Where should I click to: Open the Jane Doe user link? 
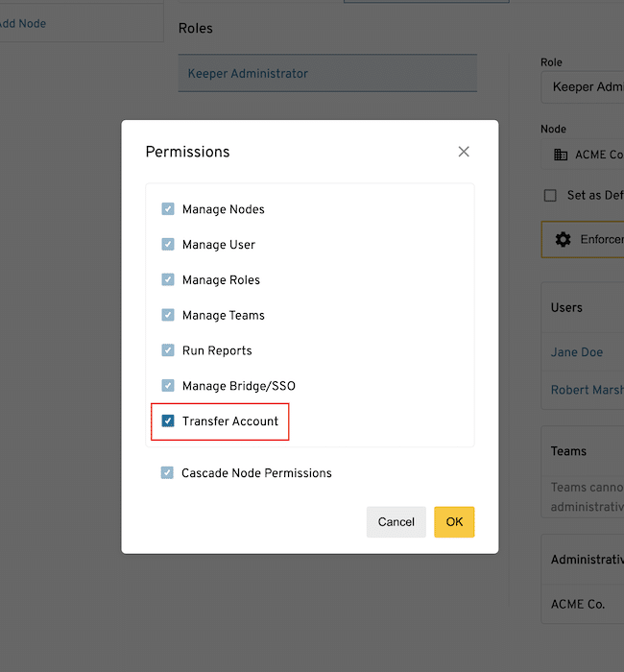tap(577, 352)
